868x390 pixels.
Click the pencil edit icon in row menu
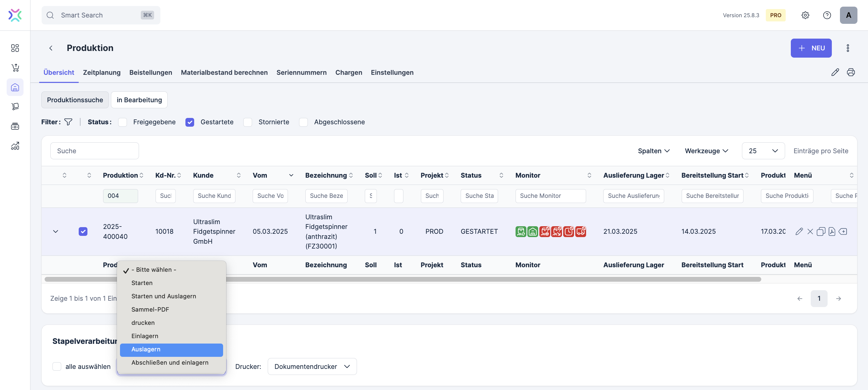click(799, 231)
